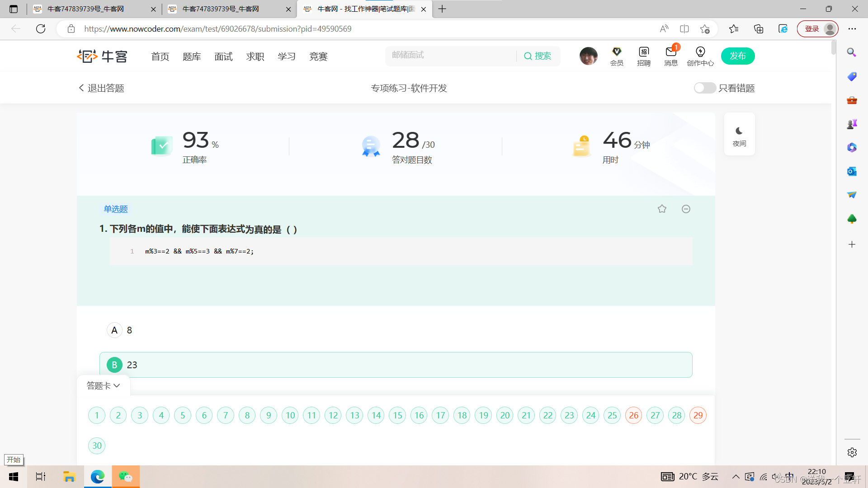
Task: Star the current question as favorite
Action: click(x=662, y=209)
